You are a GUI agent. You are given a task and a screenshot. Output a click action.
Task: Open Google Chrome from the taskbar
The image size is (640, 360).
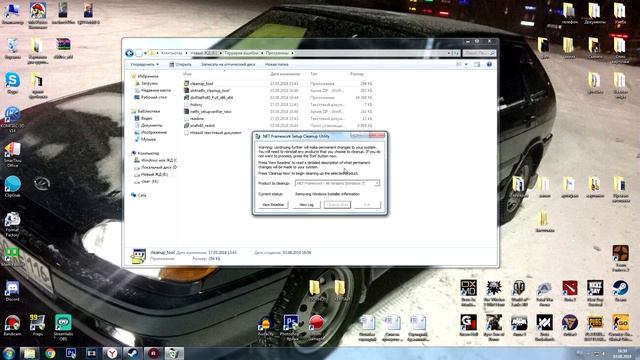click(50, 353)
